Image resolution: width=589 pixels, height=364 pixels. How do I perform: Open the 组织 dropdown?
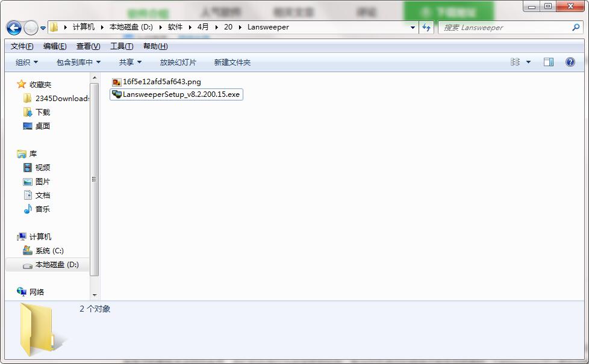(26, 63)
